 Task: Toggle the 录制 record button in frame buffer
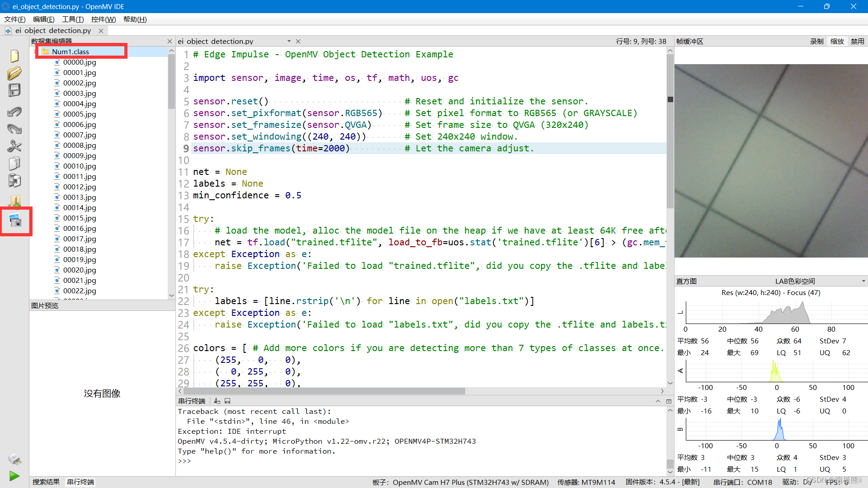point(816,41)
